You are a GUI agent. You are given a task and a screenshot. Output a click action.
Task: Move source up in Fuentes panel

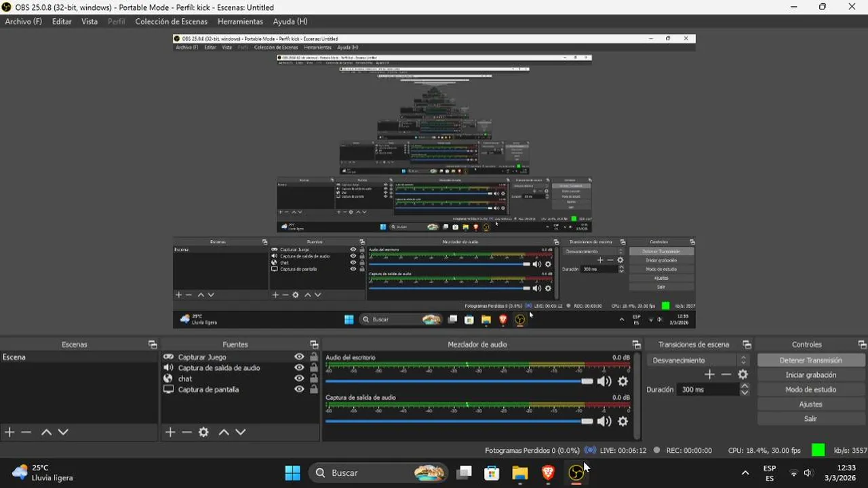[224, 432]
